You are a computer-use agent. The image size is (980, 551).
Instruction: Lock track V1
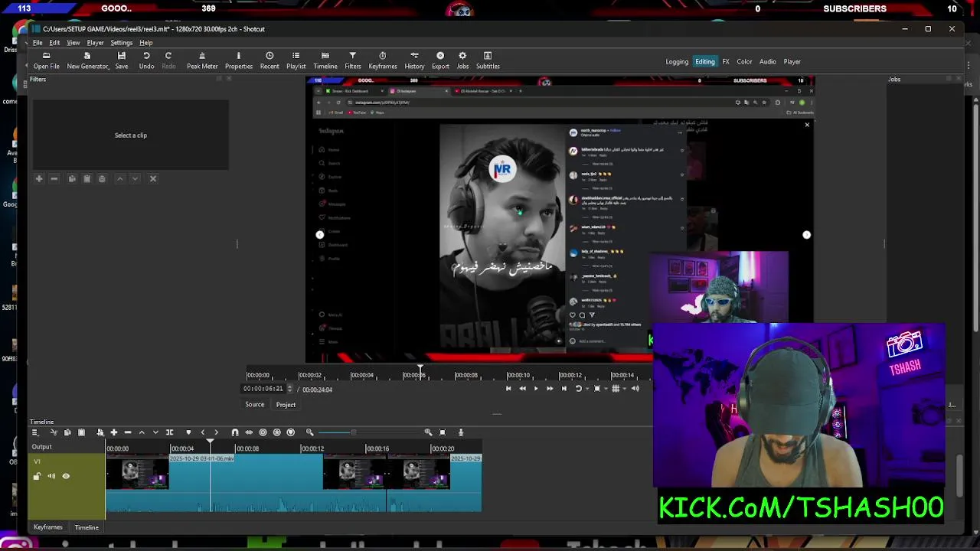point(37,476)
